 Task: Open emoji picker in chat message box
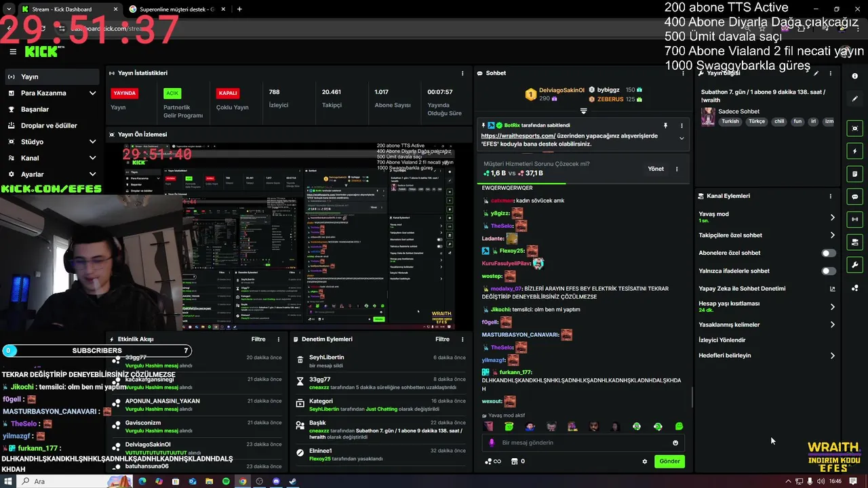(675, 443)
